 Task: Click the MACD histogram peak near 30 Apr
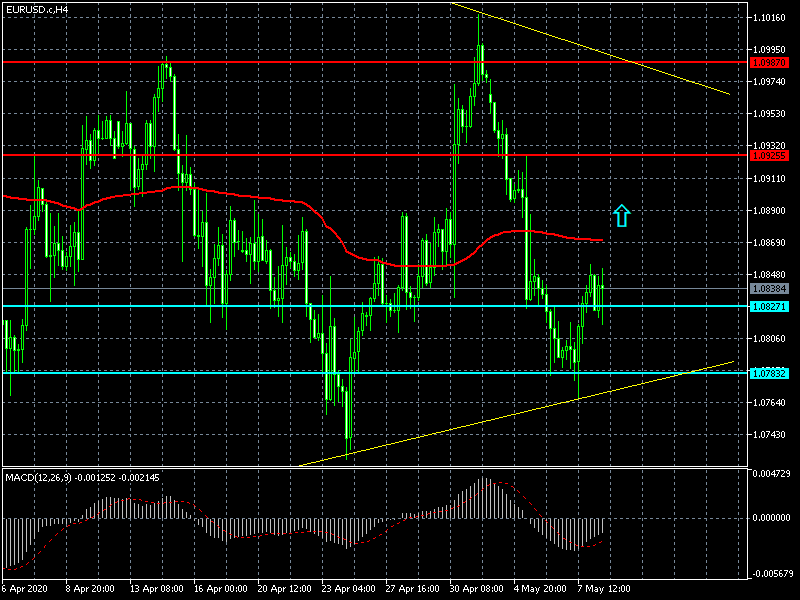(x=485, y=480)
